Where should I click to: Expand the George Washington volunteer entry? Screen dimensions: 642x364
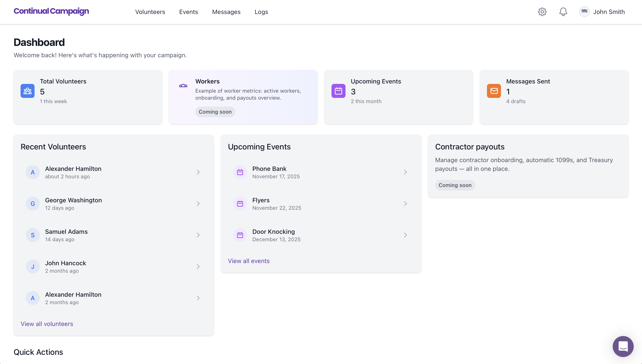coord(198,203)
